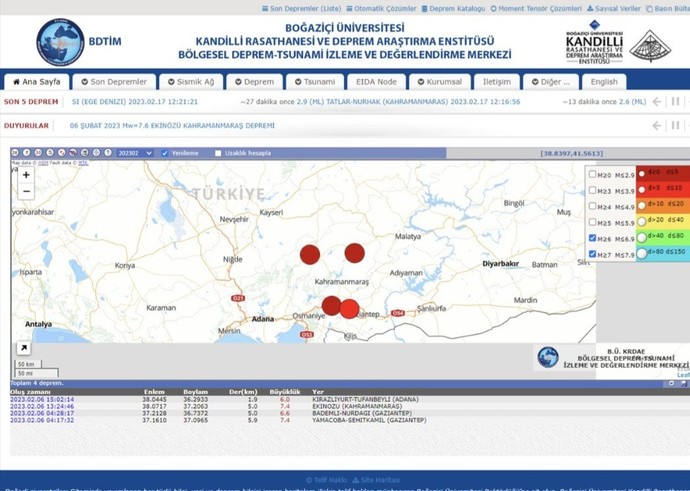Click the previous arrow in SON 5 DEPREM ticker

657,102
